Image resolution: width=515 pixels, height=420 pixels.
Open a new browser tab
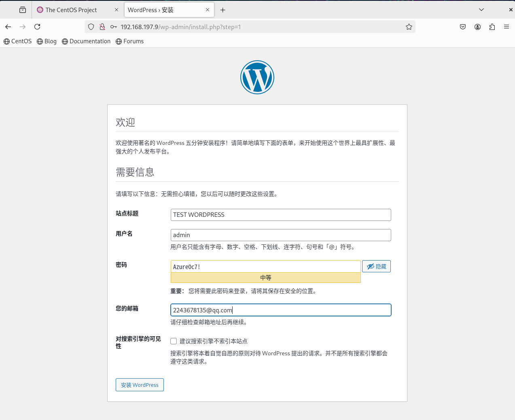tap(223, 10)
